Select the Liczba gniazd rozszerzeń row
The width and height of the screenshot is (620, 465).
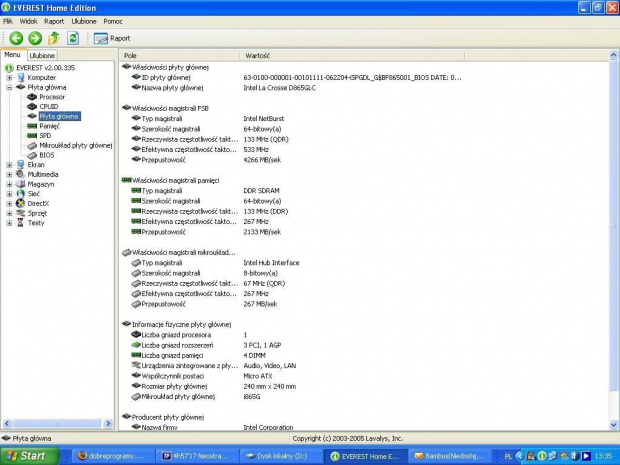206,345
